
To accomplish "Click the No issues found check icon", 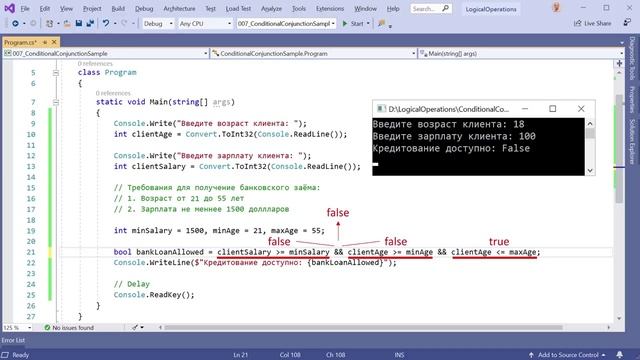I will (x=47, y=327).
